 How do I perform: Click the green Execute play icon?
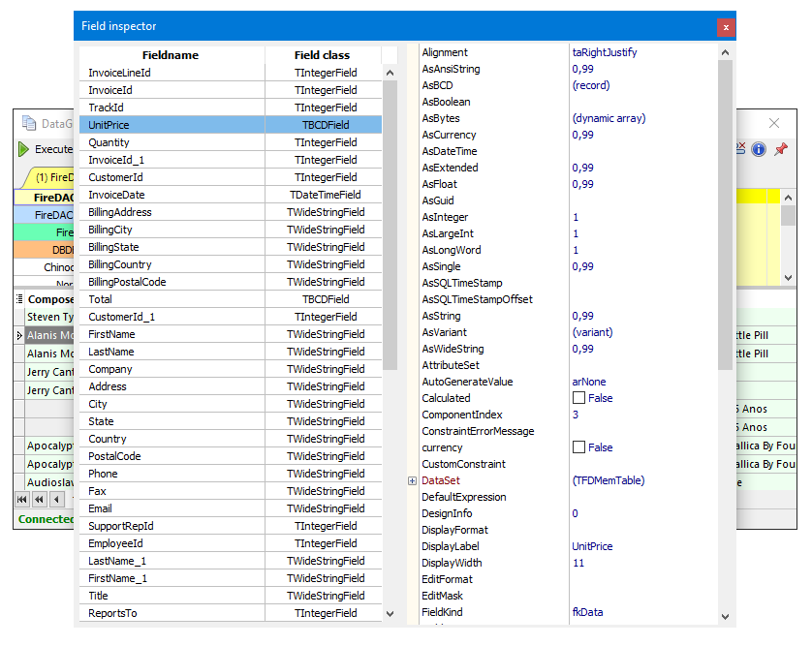point(23,150)
